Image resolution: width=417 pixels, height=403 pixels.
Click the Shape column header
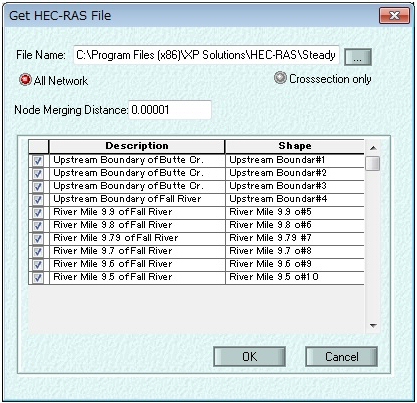(x=295, y=146)
